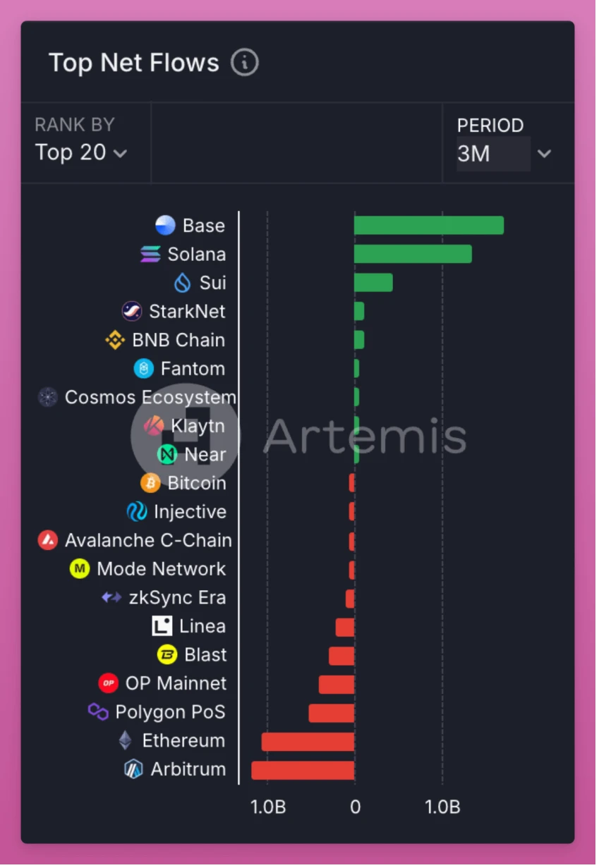Click the BNB Chain logo icon
599x868 pixels.
tap(115, 340)
